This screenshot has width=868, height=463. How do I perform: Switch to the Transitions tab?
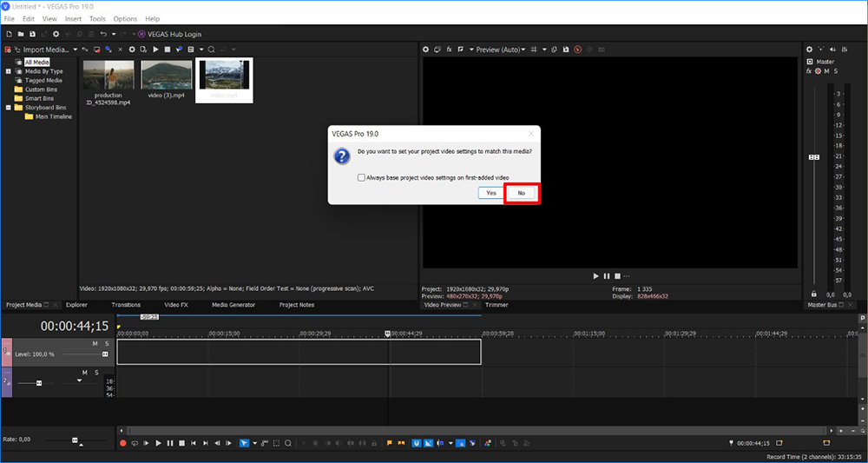126,305
